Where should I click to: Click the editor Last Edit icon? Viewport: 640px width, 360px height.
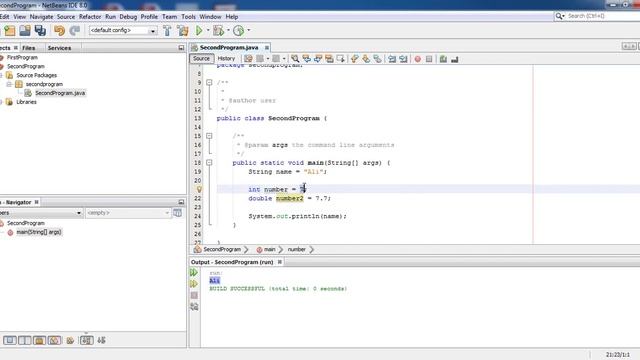248,59
